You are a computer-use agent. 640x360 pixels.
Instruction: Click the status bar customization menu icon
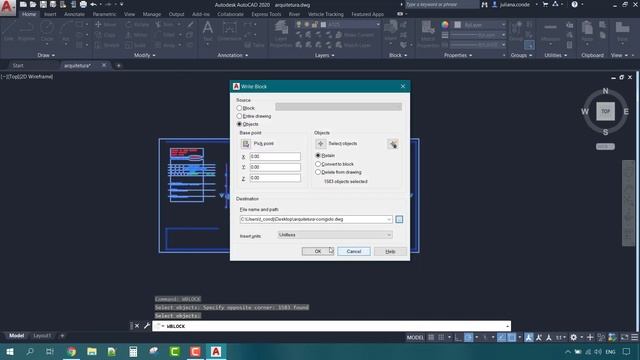click(x=634, y=337)
